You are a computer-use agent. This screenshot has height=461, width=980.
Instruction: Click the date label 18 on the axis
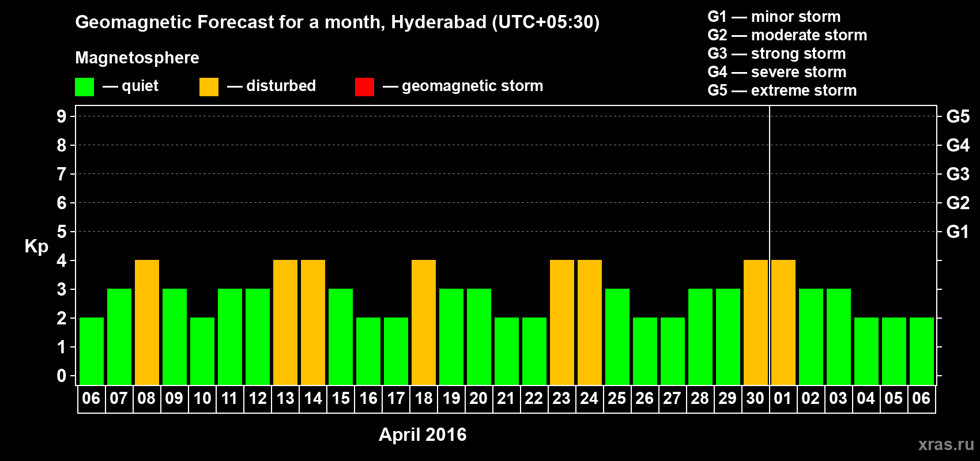click(x=423, y=398)
